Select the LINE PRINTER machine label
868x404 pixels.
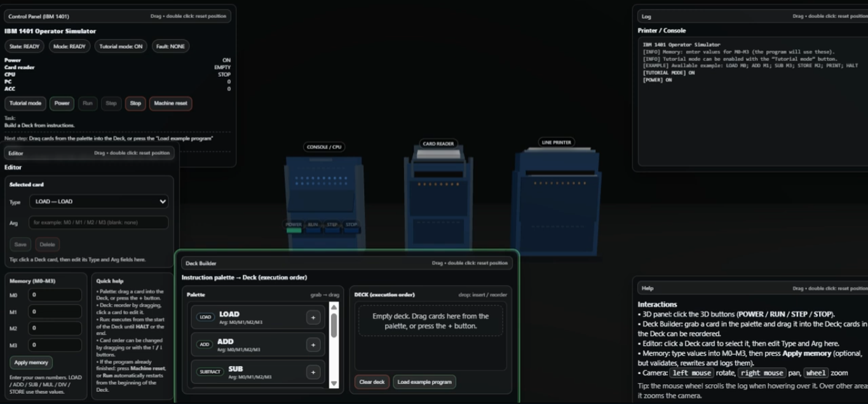pos(557,142)
